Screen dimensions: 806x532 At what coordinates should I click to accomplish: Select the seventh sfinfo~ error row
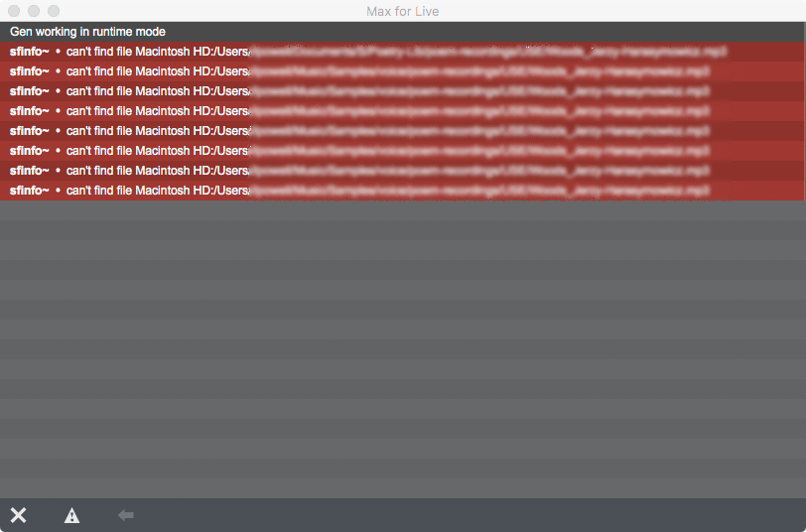(403, 171)
